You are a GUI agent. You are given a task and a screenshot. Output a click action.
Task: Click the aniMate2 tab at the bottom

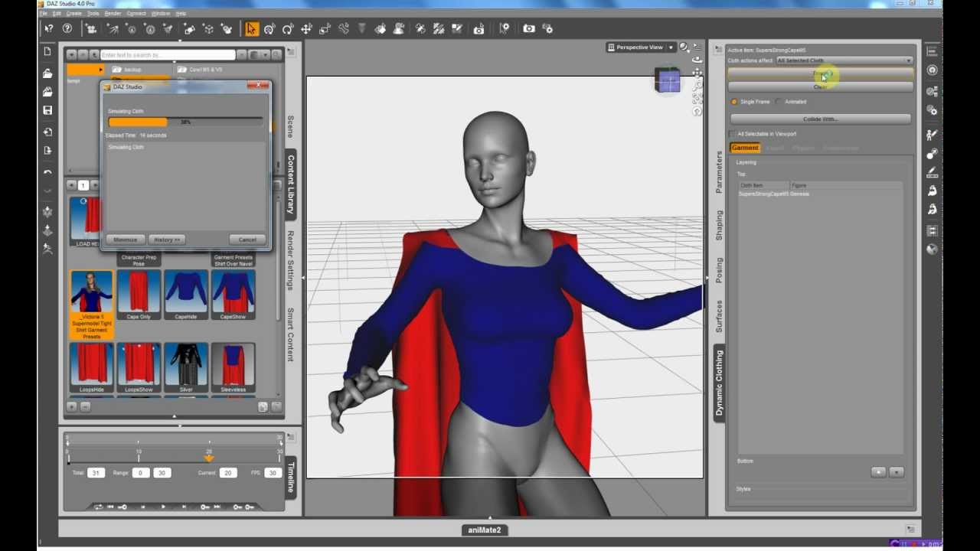485,530
